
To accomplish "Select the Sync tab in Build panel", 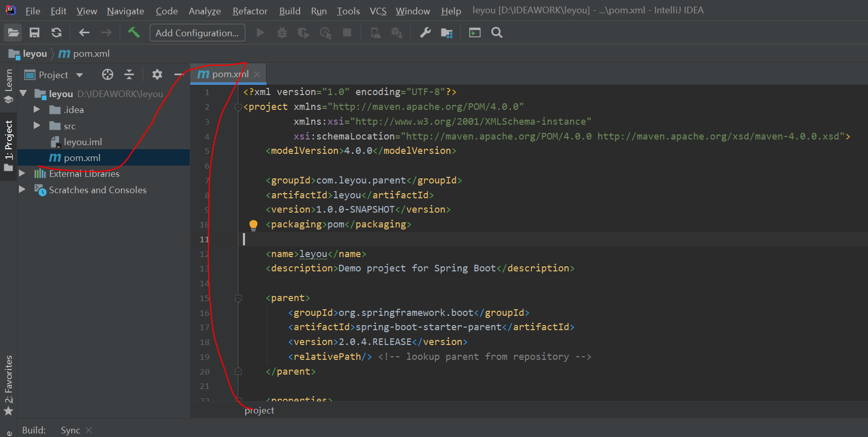I will 71,430.
